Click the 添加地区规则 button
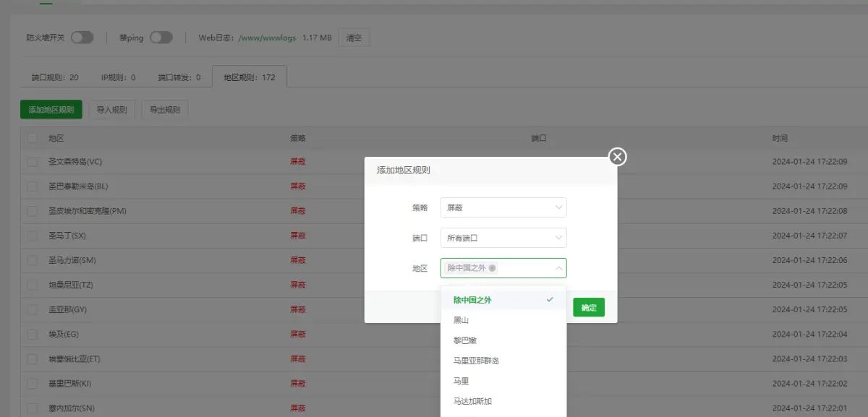868x417 pixels. coord(51,109)
